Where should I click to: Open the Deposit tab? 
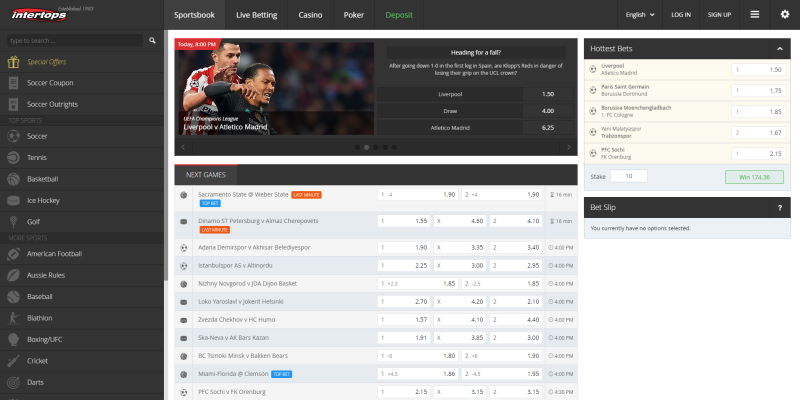[399, 15]
